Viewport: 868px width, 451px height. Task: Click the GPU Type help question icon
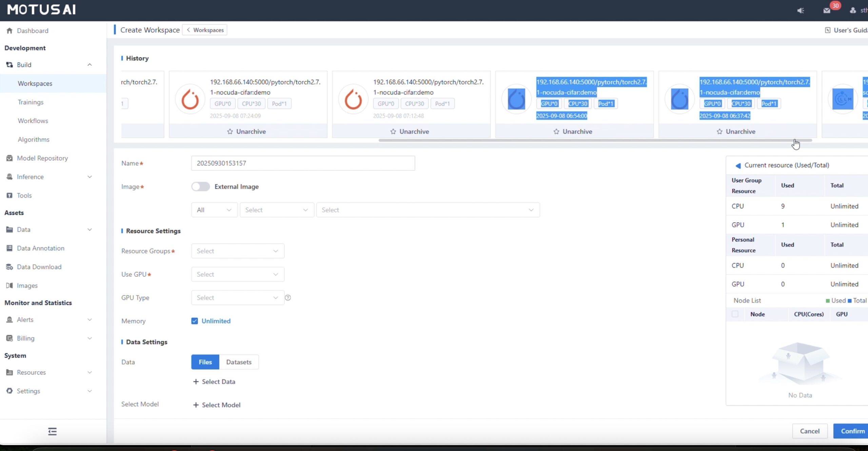click(288, 298)
